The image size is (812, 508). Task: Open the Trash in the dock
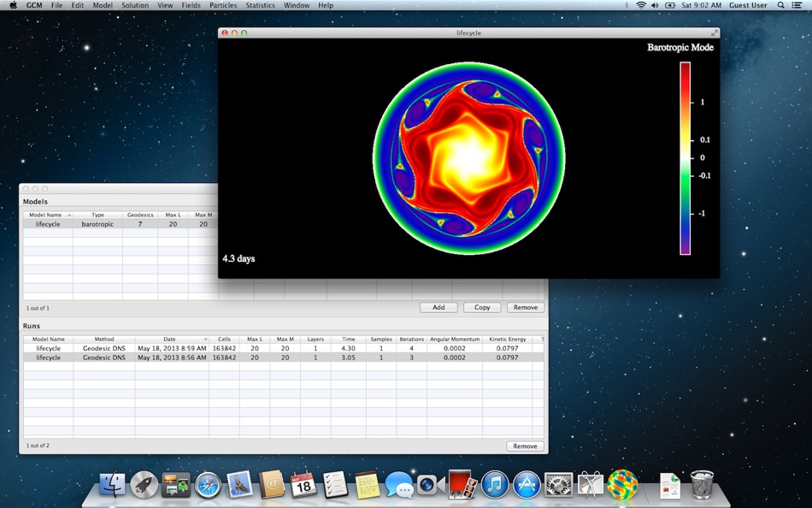[x=703, y=485]
